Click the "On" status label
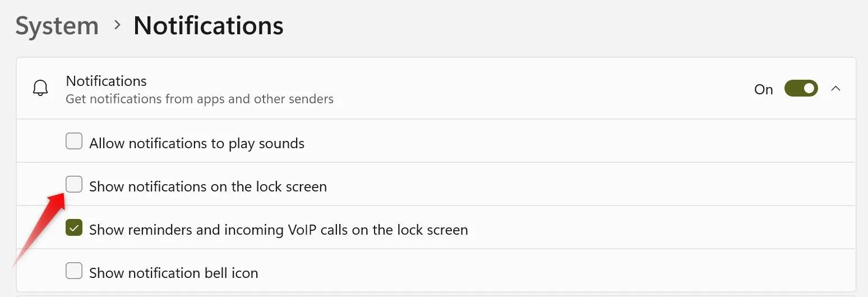This screenshot has width=868, height=297. tap(764, 89)
